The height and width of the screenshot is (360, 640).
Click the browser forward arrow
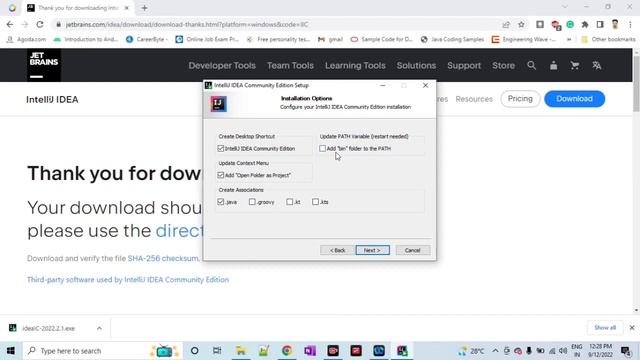[25, 24]
